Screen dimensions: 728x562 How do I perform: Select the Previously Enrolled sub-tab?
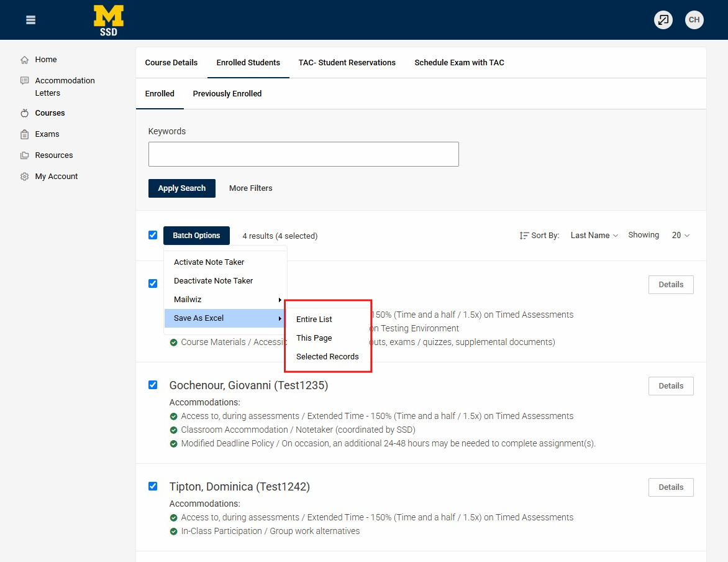(x=227, y=94)
